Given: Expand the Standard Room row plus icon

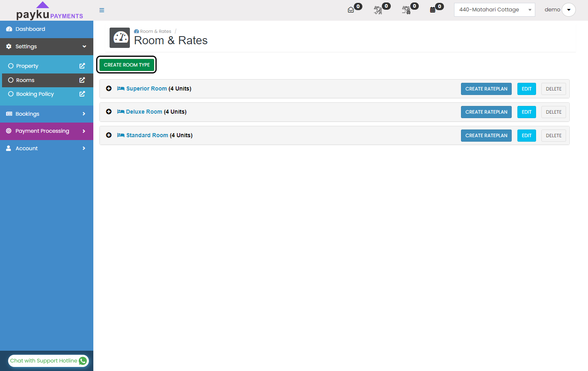Looking at the screenshot, I should click(109, 135).
